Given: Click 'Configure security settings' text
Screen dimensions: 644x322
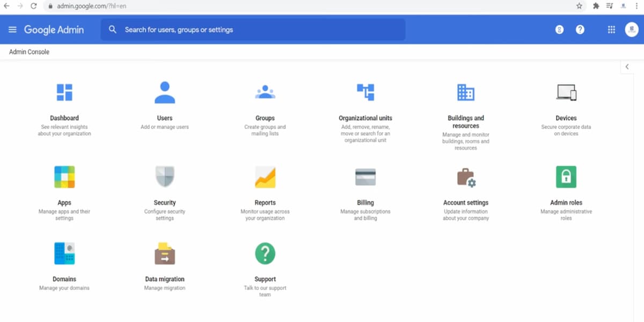Looking at the screenshot, I should (165, 215).
